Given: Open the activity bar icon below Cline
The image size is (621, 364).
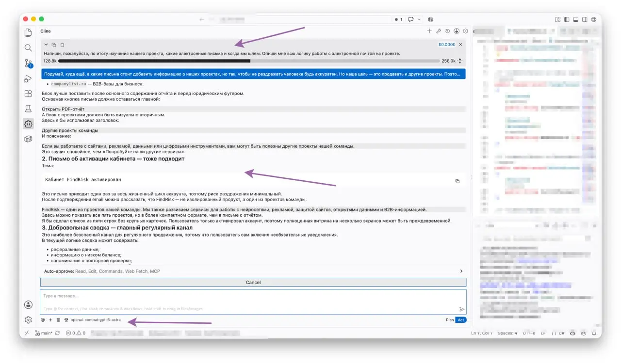Looking at the screenshot, I should click(x=29, y=139).
